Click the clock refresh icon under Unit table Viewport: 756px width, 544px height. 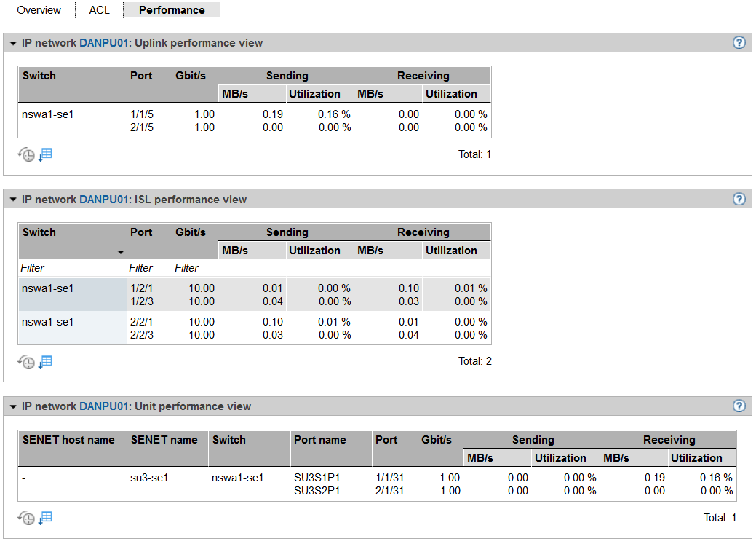(26, 518)
